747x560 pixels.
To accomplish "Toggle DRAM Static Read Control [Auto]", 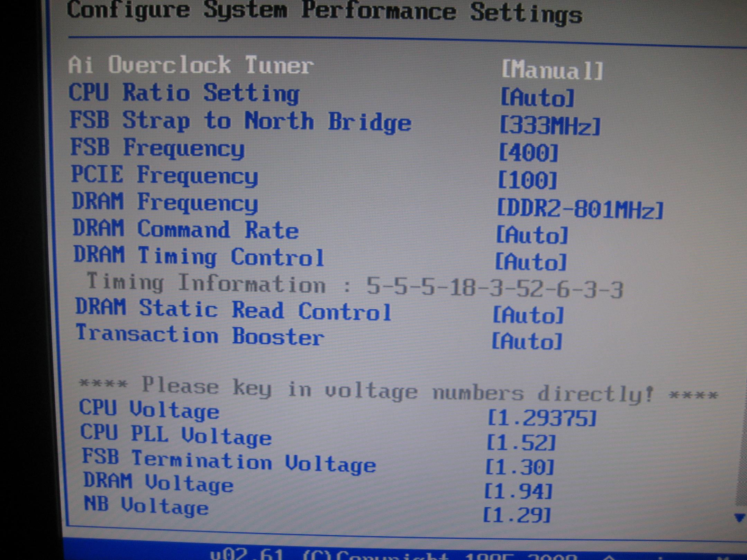I will point(528,315).
